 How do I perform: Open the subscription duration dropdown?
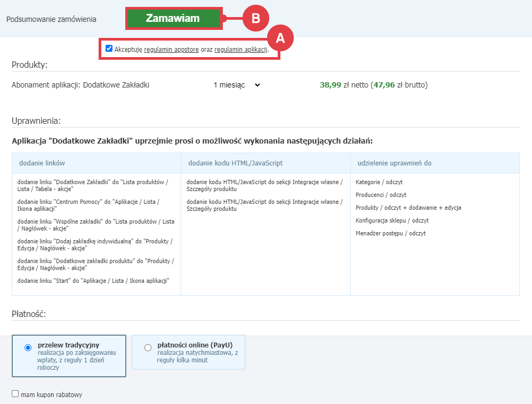(236, 85)
